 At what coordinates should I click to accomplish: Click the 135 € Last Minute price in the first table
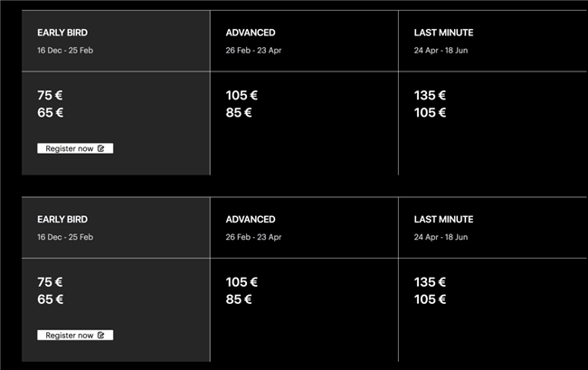pos(430,95)
